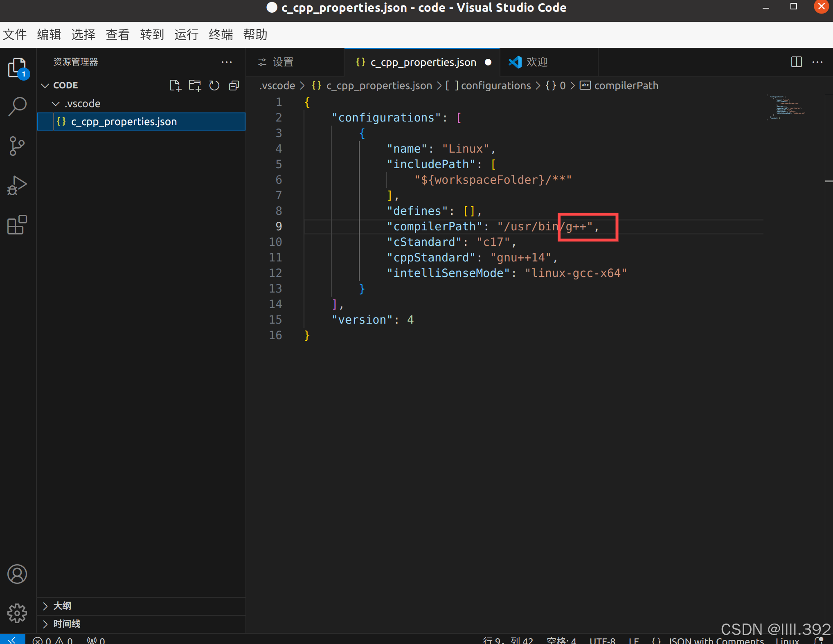
Task: Refresh the explorer file tree
Action: 214,86
